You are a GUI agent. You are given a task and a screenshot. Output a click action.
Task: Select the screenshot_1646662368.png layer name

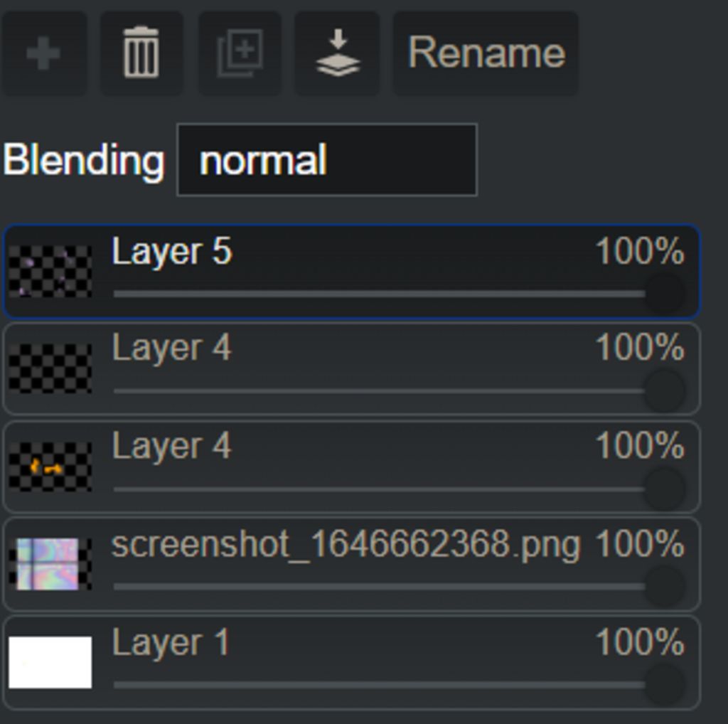346,545
